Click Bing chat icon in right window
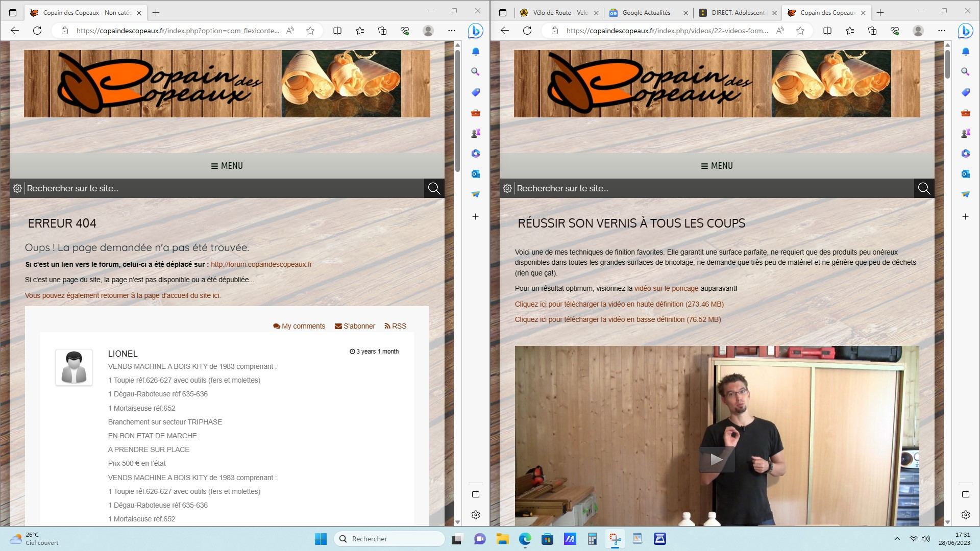The height and width of the screenshot is (551, 980). [x=965, y=31]
